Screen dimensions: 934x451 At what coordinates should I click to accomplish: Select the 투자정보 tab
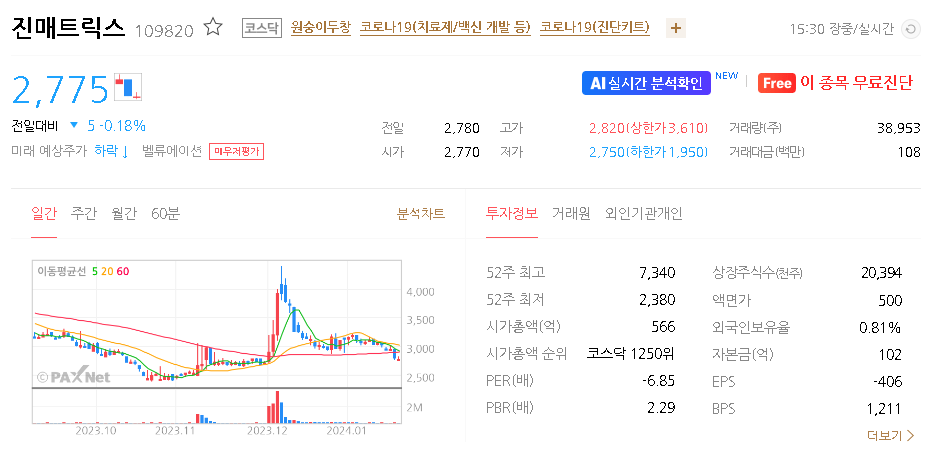(512, 213)
